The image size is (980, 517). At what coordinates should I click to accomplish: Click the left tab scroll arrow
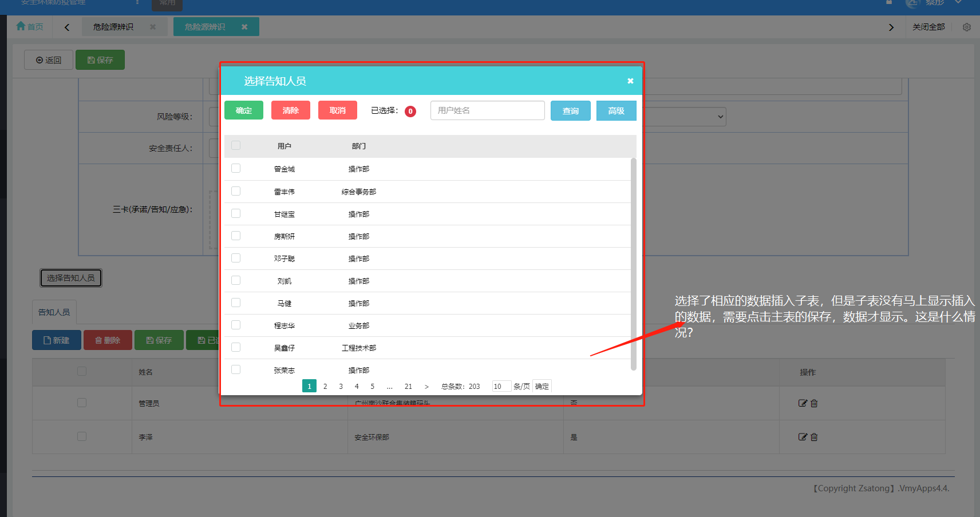pos(67,27)
